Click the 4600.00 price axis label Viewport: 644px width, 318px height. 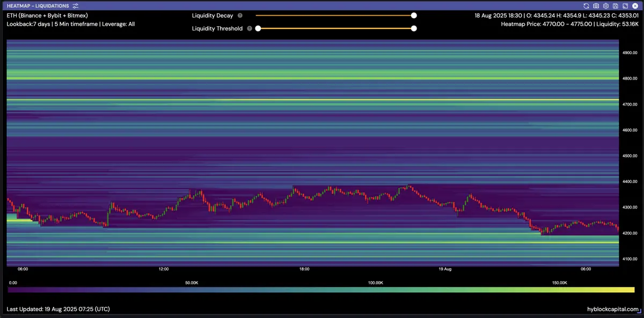(x=630, y=130)
